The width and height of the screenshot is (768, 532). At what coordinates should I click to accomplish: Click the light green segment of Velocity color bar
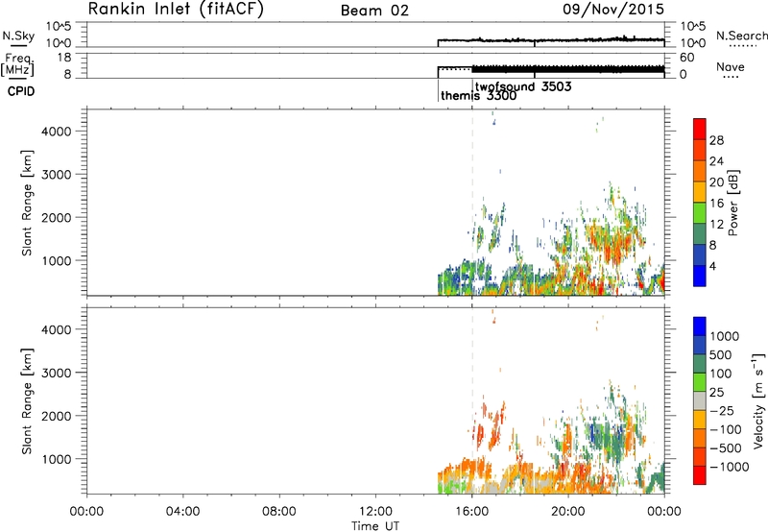point(700,382)
